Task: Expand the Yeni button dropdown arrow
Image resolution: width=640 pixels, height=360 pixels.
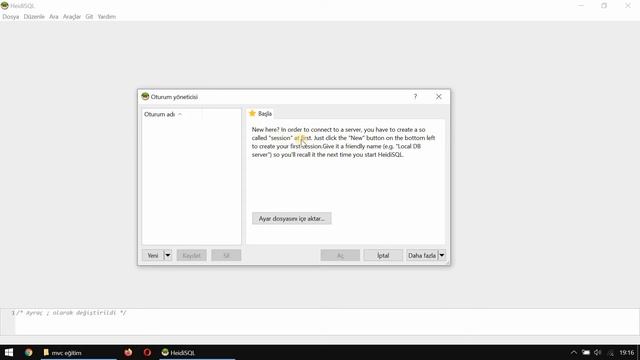Action: click(x=168, y=256)
